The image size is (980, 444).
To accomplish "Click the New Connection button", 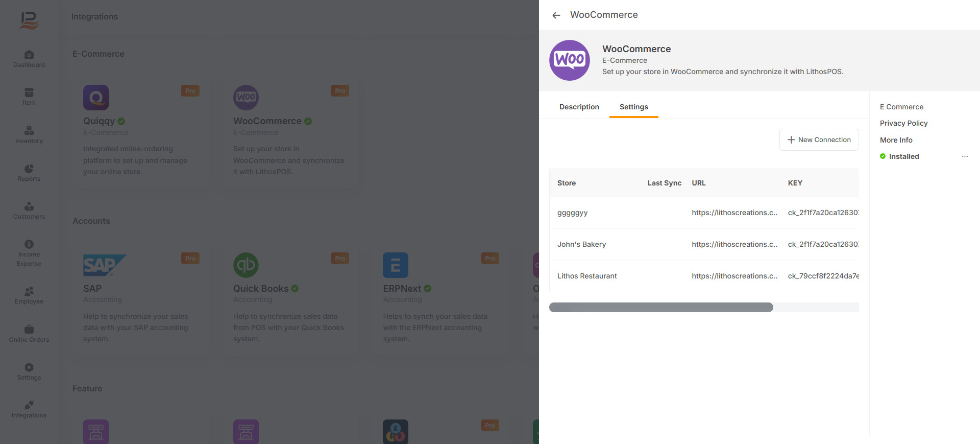I will coord(819,139).
